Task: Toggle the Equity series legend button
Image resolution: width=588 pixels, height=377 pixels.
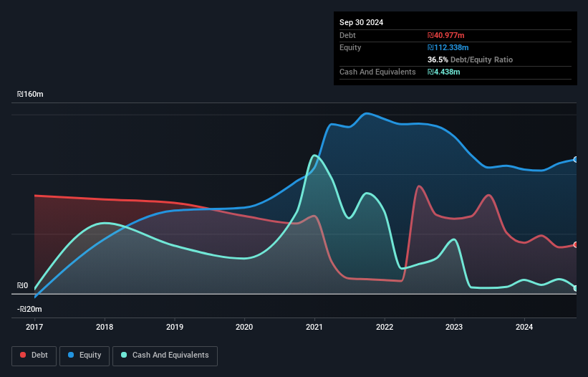Action: 85,355
